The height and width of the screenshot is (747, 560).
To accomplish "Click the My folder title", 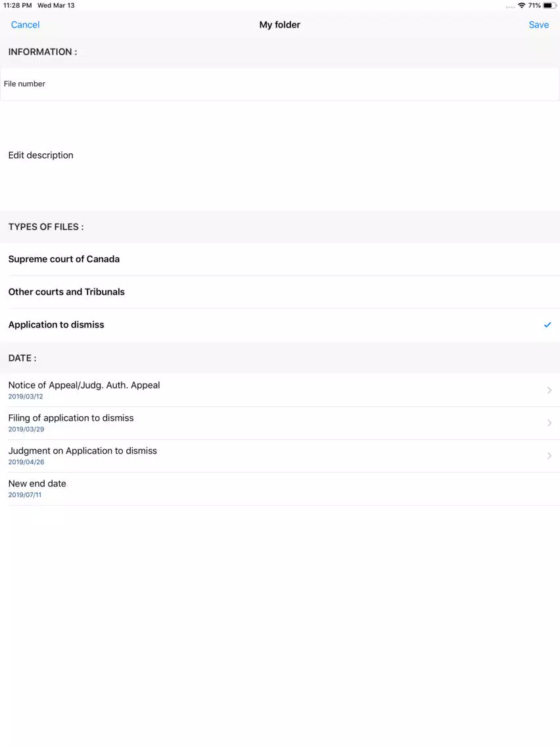I will pyautogui.click(x=279, y=25).
